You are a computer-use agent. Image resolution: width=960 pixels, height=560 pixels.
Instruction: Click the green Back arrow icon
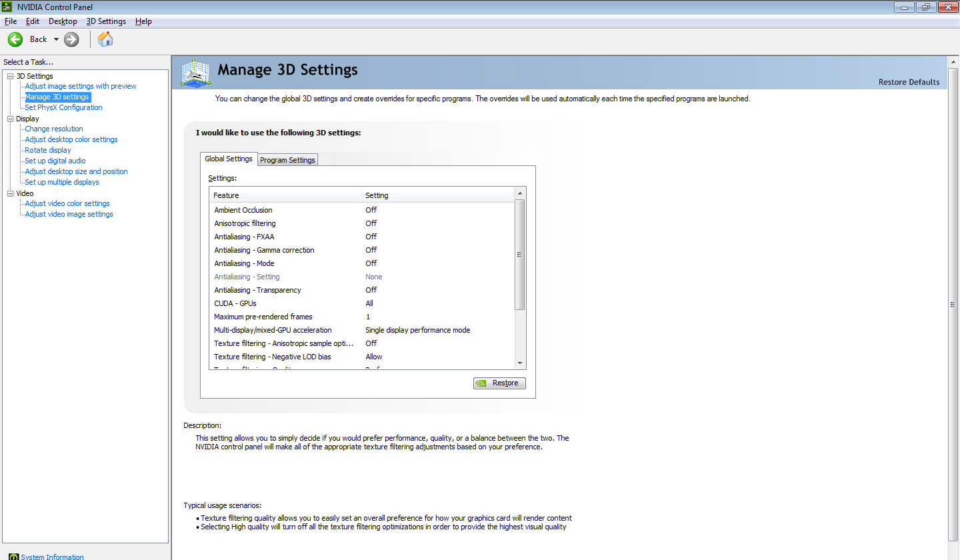(x=15, y=39)
